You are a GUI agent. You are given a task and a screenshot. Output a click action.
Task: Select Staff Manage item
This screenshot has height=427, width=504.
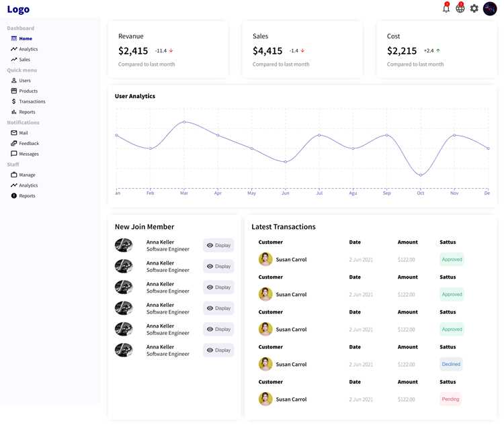23,175
